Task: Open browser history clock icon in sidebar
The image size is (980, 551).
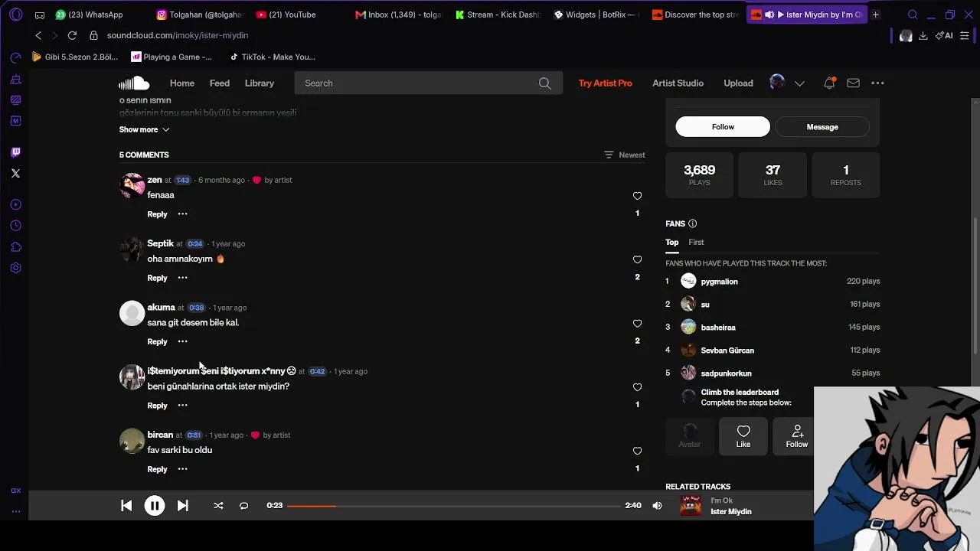Action: coord(15,226)
